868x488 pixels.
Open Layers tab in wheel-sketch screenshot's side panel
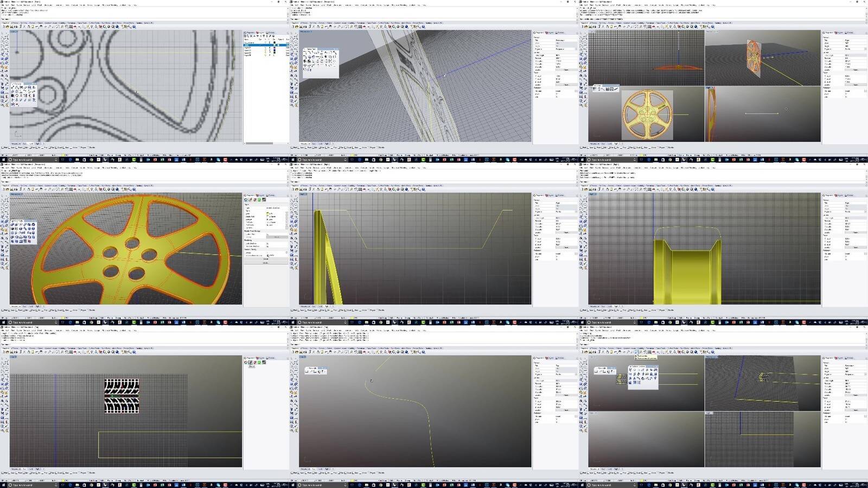[260, 33]
